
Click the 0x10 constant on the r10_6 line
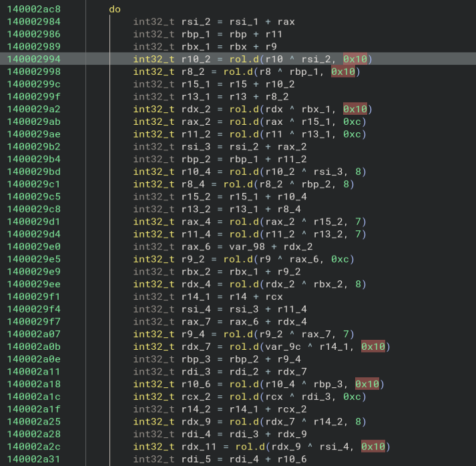pos(367,384)
